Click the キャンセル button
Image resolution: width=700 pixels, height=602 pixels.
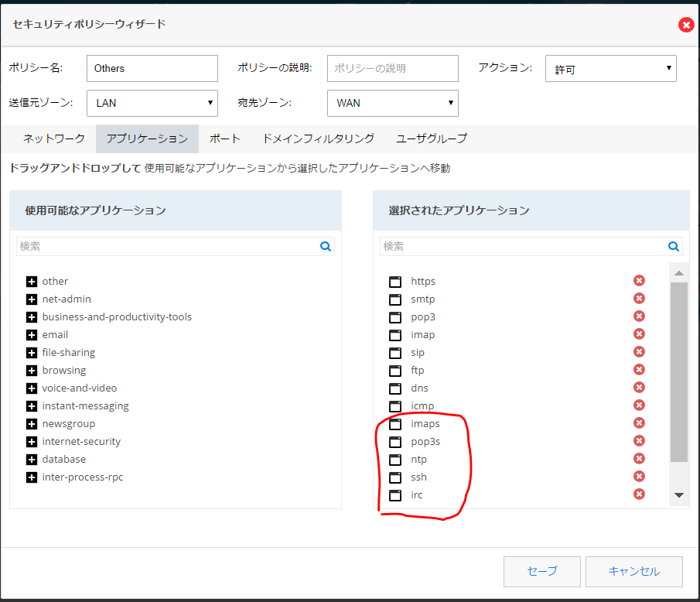[633, 571]
